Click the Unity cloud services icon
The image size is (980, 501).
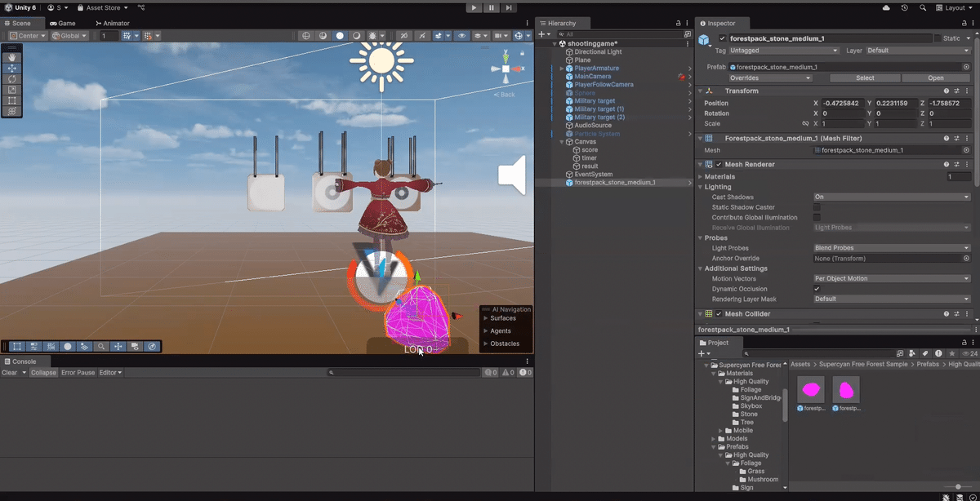click(x=887, y=7)
